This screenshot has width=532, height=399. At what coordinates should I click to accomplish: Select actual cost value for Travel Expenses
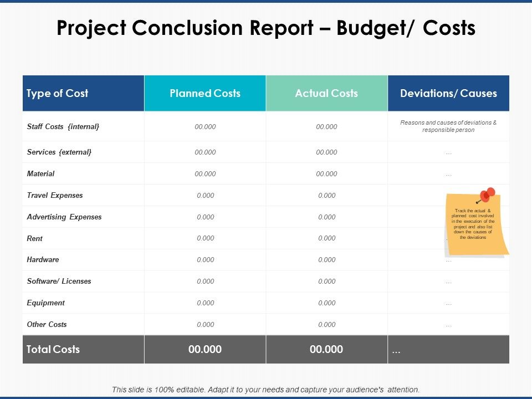pos(327,196)
